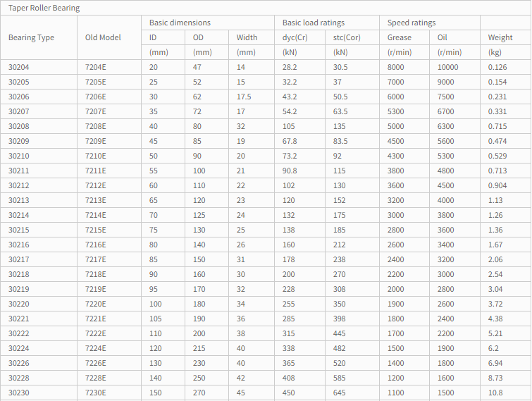Select bearing type 30204 cell
Screen dimensions: 532x401
point(19,67)
